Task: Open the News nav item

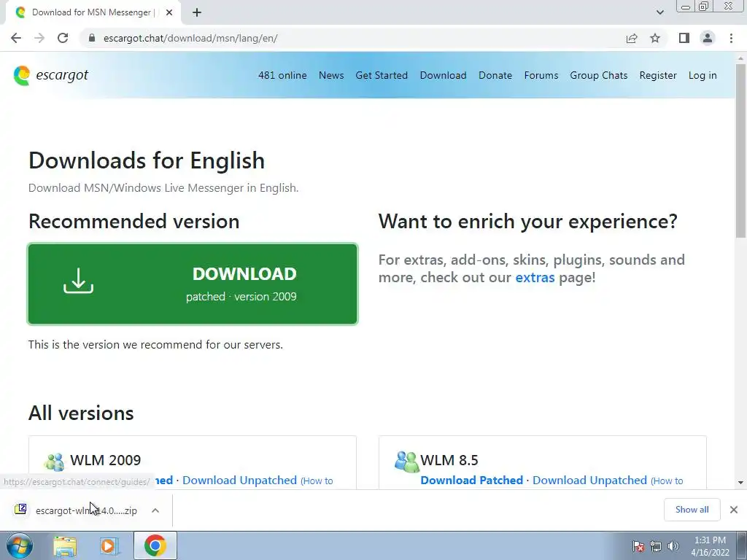Action: pyautogui.click(x=331, y=75)
